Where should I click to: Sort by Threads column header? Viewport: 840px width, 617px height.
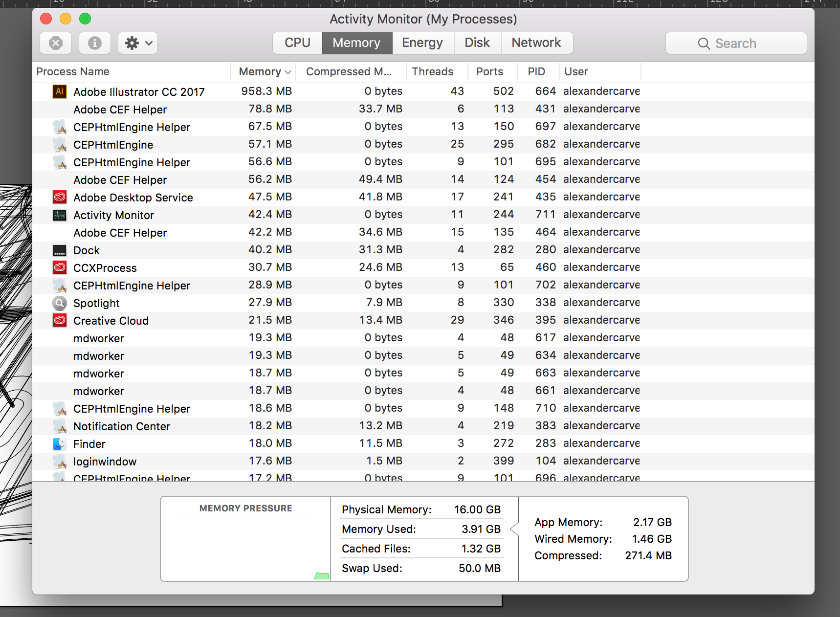click(x=437, y=72)
